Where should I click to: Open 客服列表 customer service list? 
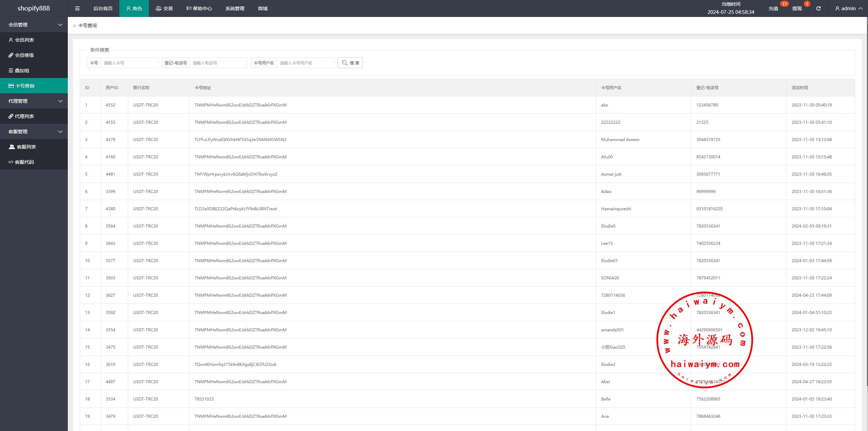(26, 147)
